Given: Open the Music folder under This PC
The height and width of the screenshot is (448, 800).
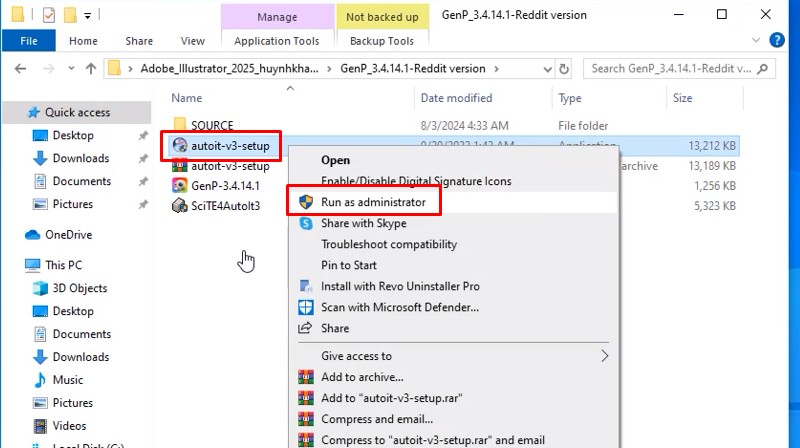Looking at the screenshot, I should coord(68,380).
